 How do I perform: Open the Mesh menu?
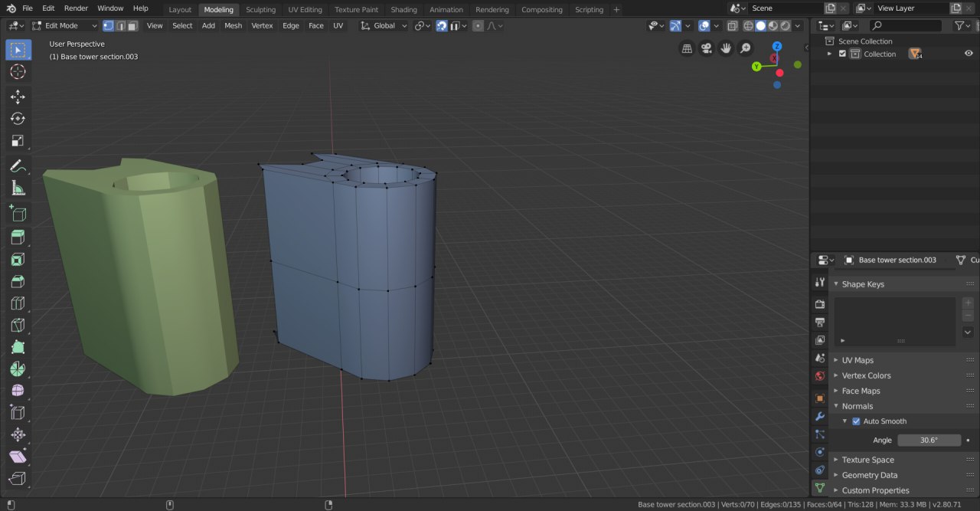pos(233,25)
